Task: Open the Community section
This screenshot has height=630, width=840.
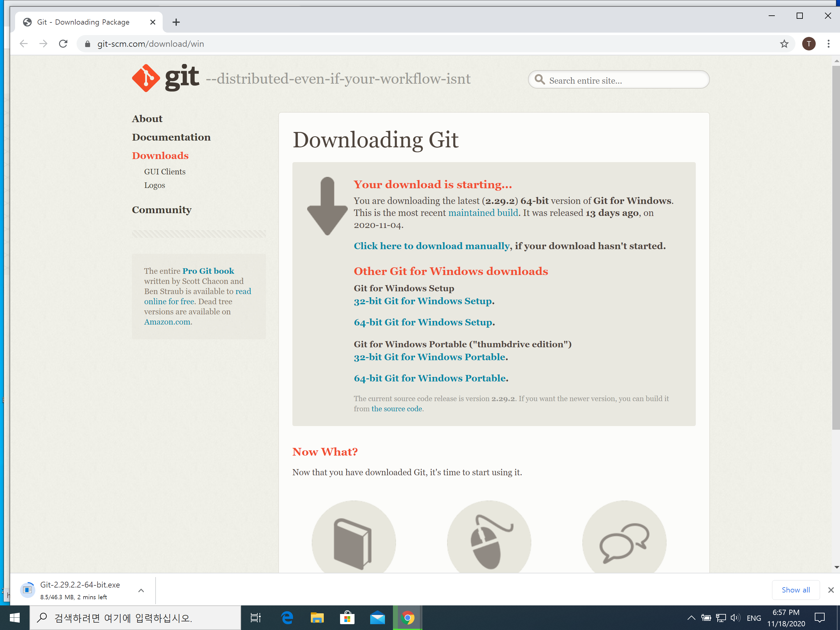Action: coord(161,210)
